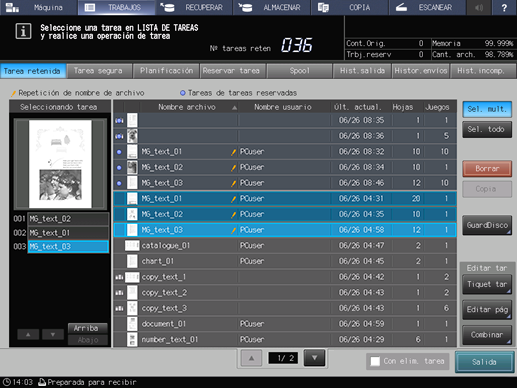Sort by the Nombre usuario column header

(x=283, y=107)
